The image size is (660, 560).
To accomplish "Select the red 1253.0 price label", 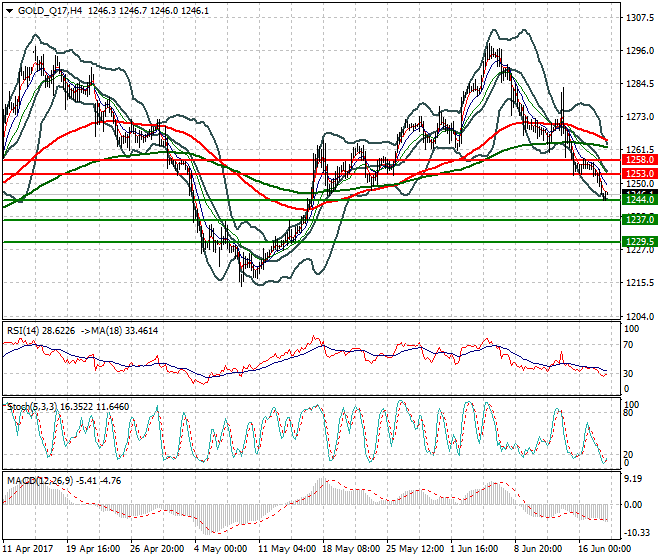I will tap(640, 174).
